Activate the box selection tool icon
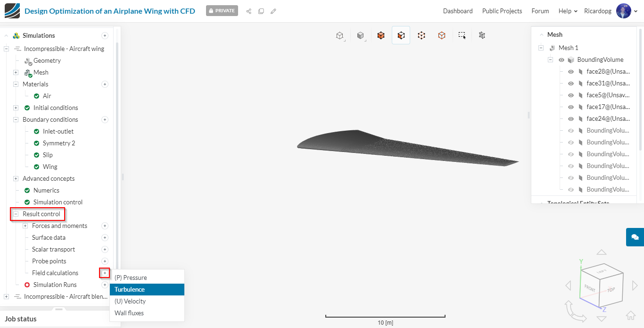The image size is (644, 328). coord(462,35)
